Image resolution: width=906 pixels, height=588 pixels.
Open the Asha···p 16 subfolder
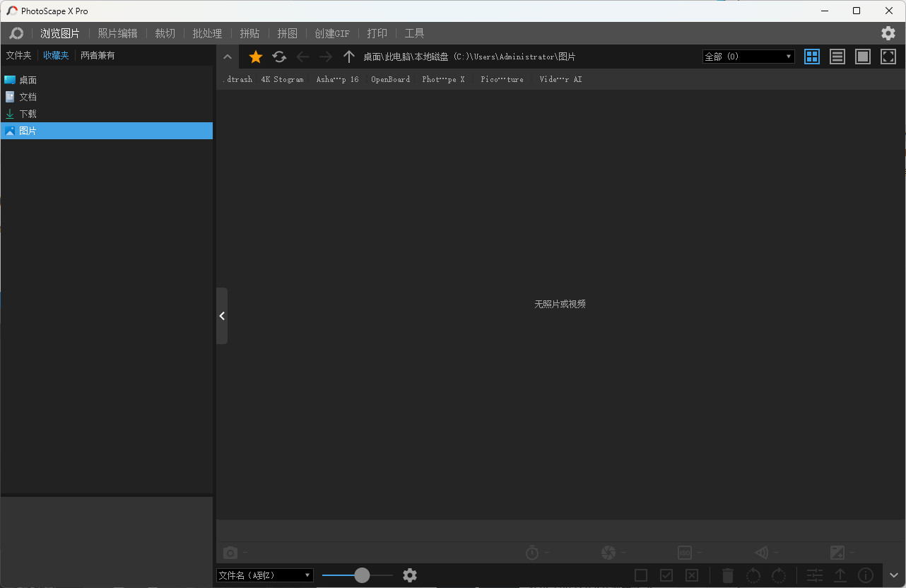coord(338,80)
